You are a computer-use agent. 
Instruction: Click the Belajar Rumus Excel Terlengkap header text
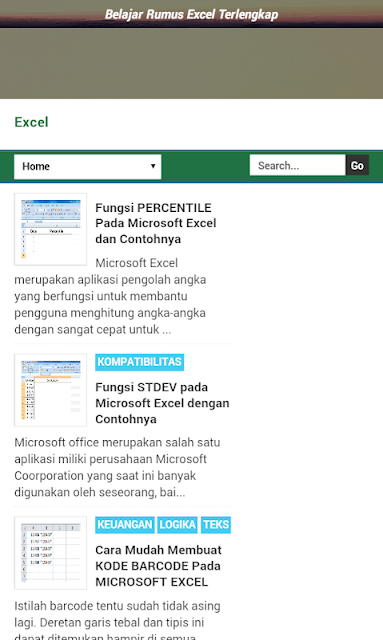(192, 15)
